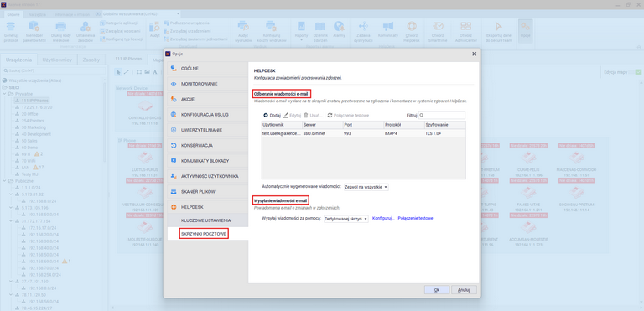The image size is (644, 311).
Task: Open Automatycznie wygenerowane wiadomości dropdown
Action: click(366, 187)
